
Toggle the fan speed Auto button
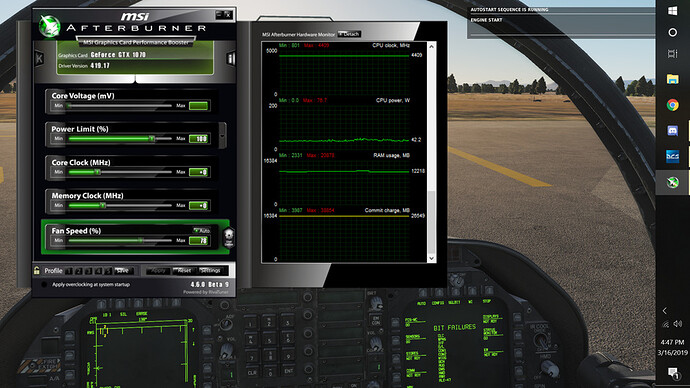coord(202,231)
